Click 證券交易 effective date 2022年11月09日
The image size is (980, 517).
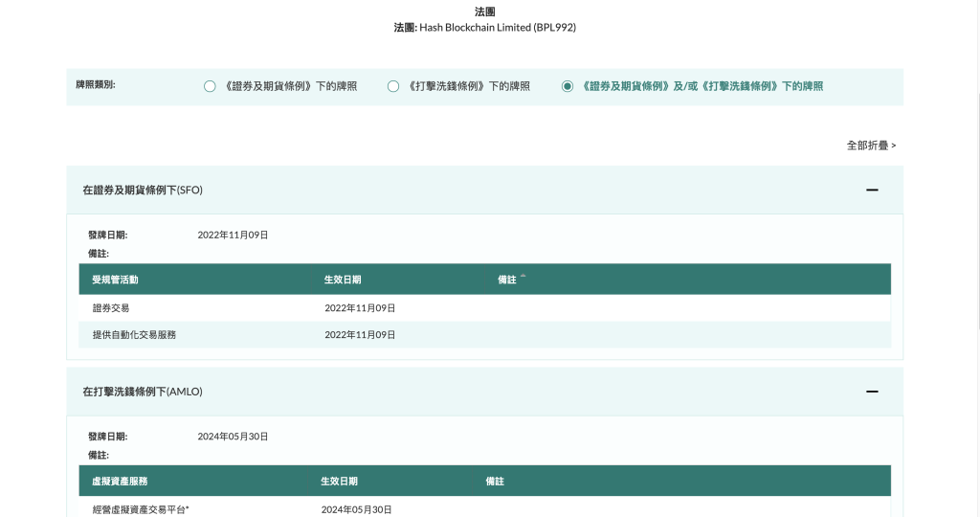click(x=360, y=307)
